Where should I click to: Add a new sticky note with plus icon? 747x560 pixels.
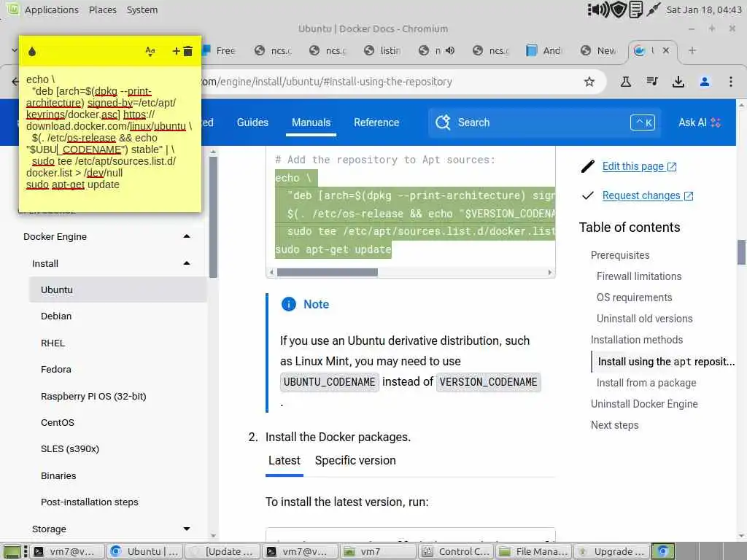[x=176, y=51]
